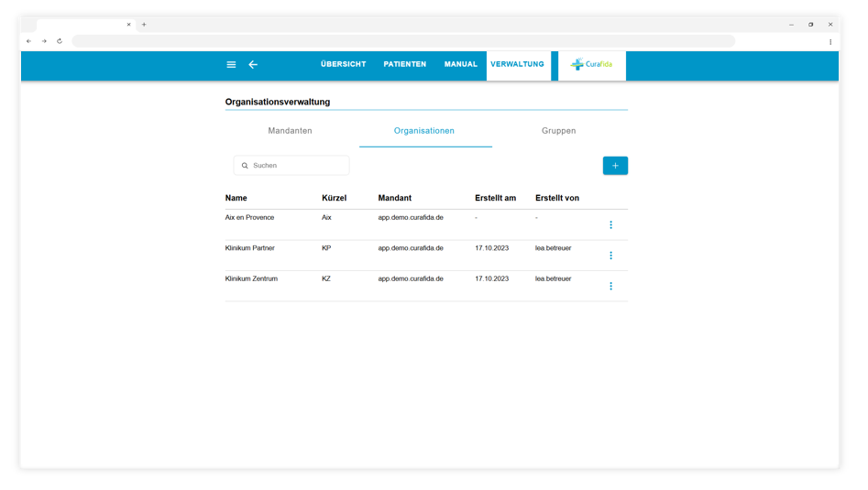Viewport: 868px width, 490px height.
Task: Open a new browser tab
Action: 144,25
